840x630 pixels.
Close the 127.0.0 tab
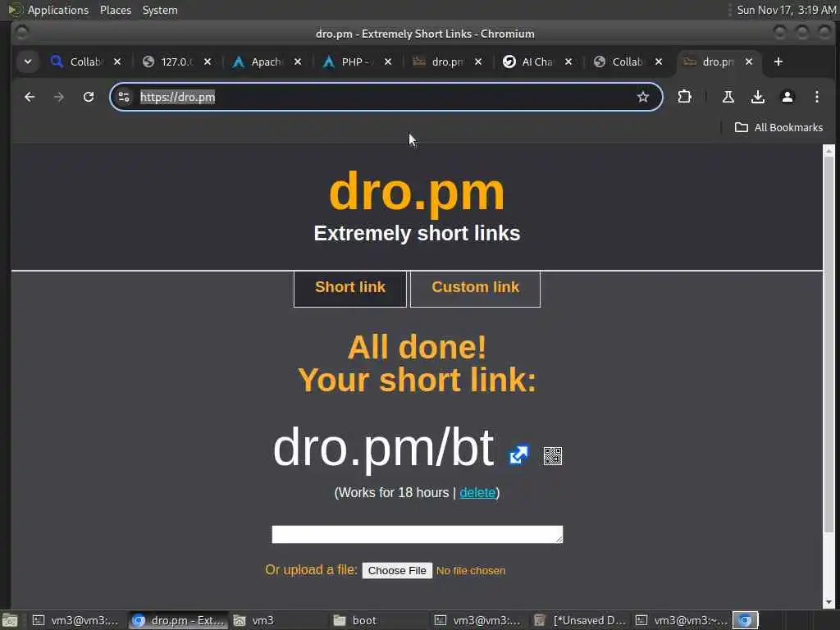click(208, 62)
